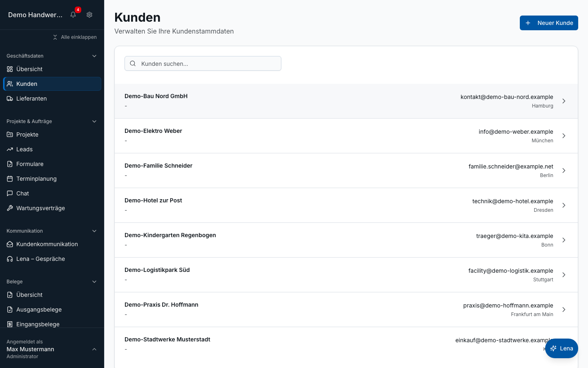Click the Übersicht dashboard icon under Geschäftsdaten
The height and width of the screenshot is (368, 588).
coord(10,69)
